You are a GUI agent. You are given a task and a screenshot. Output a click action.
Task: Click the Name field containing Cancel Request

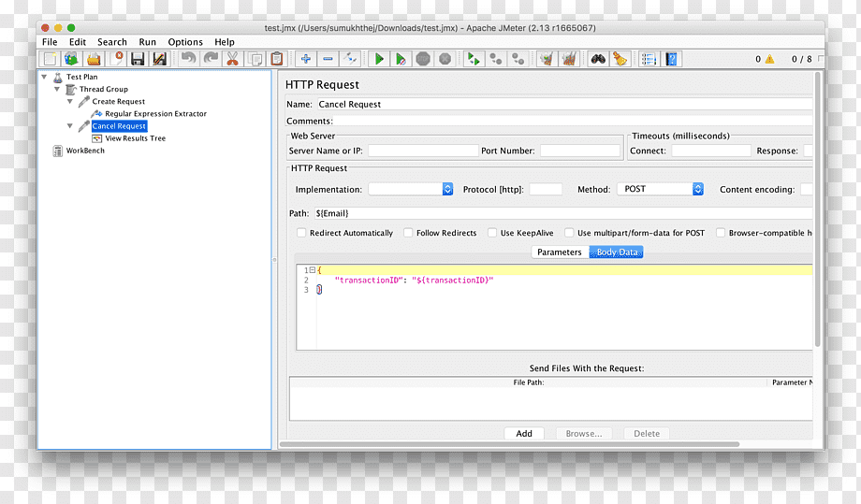coord(564,104)
